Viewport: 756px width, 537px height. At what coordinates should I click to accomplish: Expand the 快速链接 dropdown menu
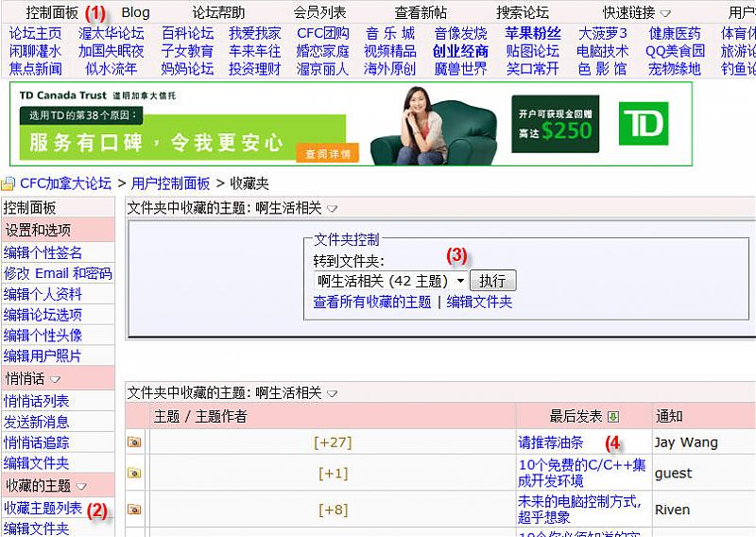(665, 13)
